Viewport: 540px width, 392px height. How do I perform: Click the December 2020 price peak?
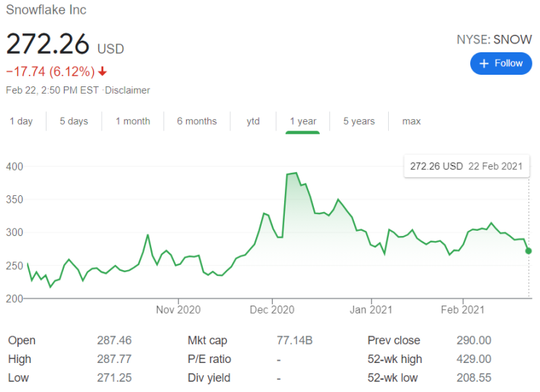(294, 173)
